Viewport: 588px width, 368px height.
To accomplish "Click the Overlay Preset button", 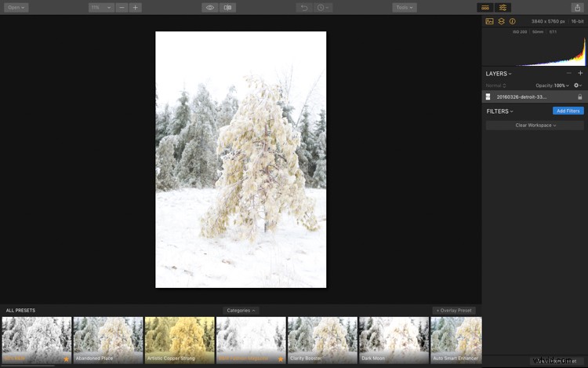I will coord(454,311).
